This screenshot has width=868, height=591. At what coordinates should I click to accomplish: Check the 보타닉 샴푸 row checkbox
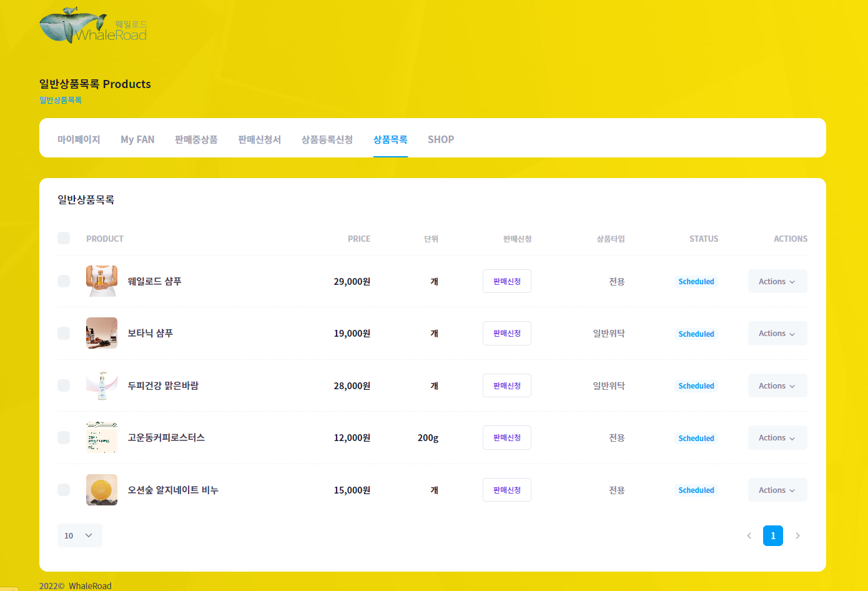click(x=64, y=333)
